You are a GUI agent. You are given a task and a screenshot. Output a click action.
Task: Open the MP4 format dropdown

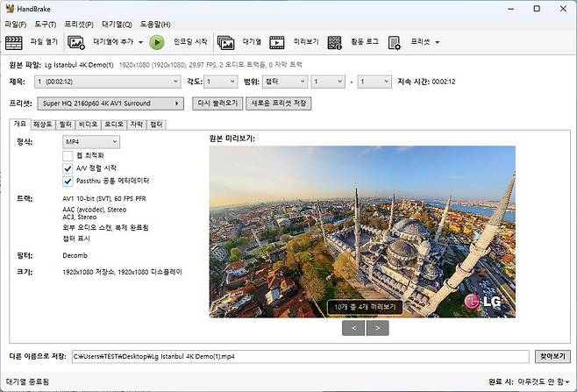coord(91,142)
